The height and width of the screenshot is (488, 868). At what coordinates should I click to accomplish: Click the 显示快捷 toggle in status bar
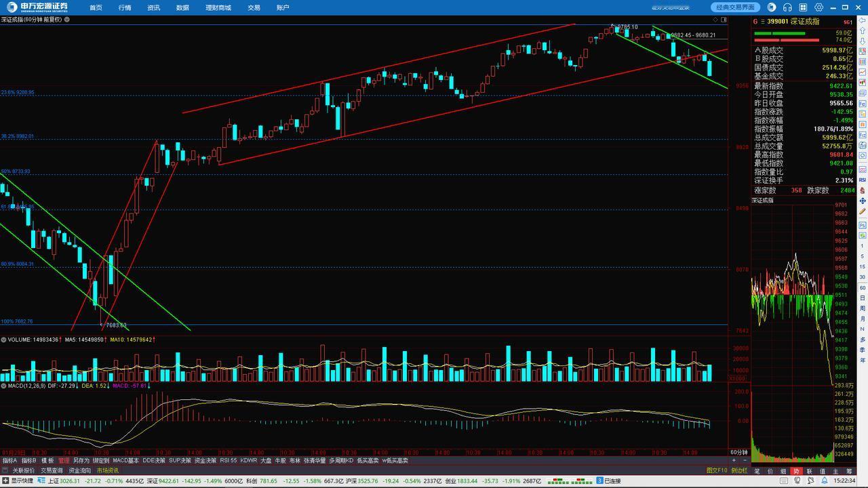pos(18,481)
